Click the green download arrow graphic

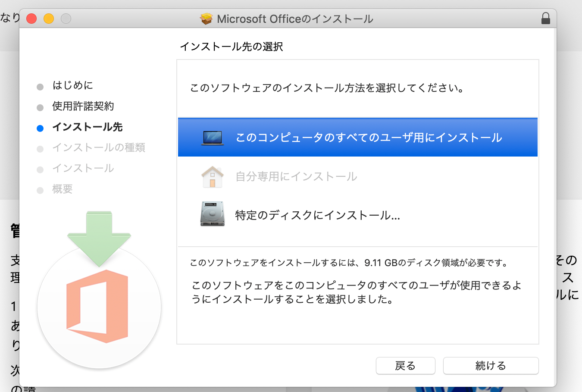pyautogui.click(x=99, y=238)
